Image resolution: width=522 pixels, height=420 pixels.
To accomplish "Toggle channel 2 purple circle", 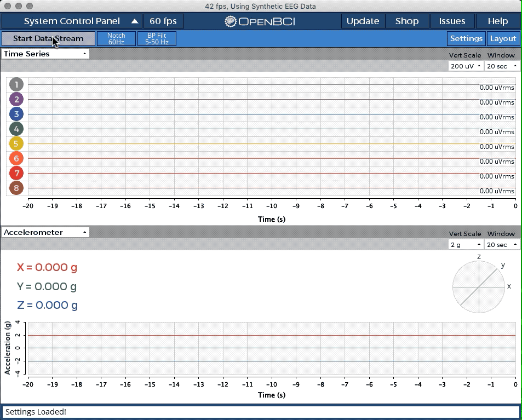I will pyautogui.click(x=16, y=99).
